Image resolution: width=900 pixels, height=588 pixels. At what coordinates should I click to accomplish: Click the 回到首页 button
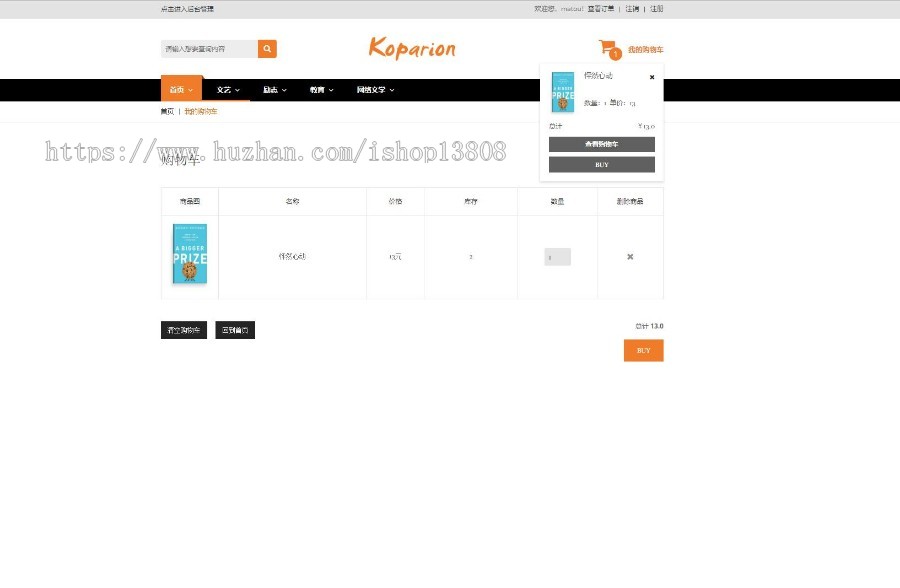click(x=234, y=329)
